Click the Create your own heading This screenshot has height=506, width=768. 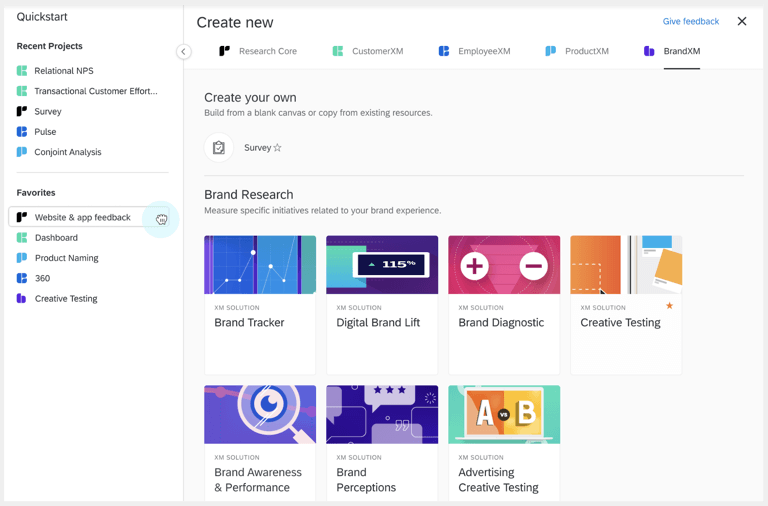(250, 97)
